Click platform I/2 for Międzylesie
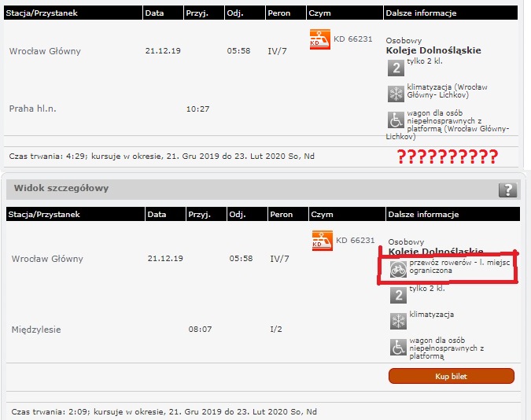The width and height of the screenshot is (531, 420). 276,330
